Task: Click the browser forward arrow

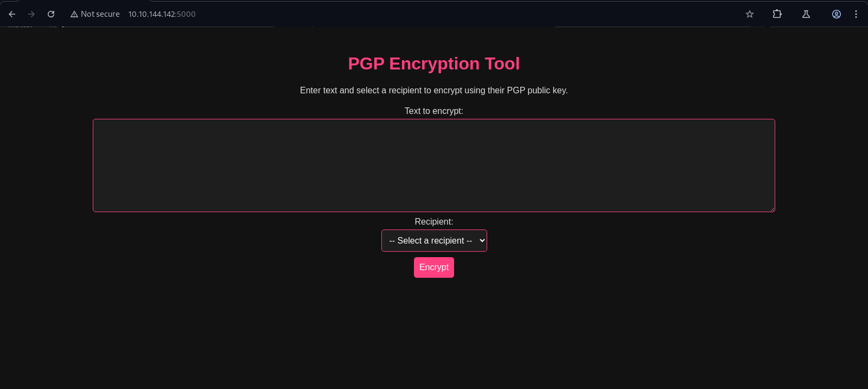Action: click(31, 14)
